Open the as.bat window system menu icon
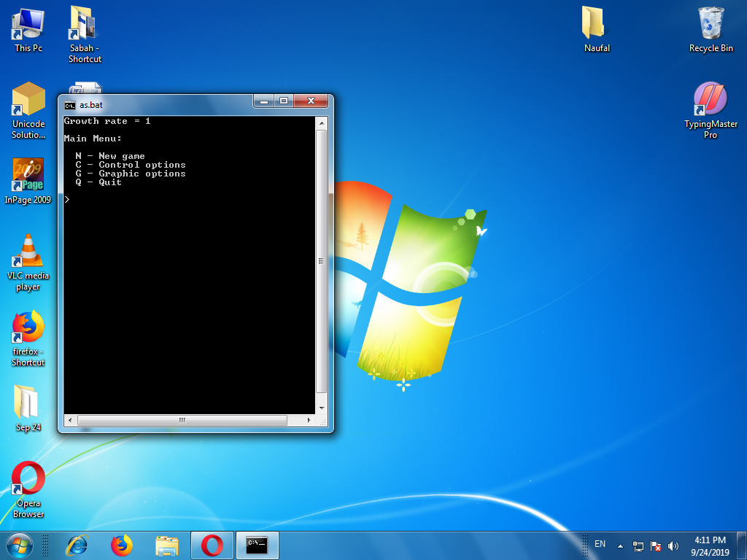Screen dimensions: 747x560 [70, 105]
